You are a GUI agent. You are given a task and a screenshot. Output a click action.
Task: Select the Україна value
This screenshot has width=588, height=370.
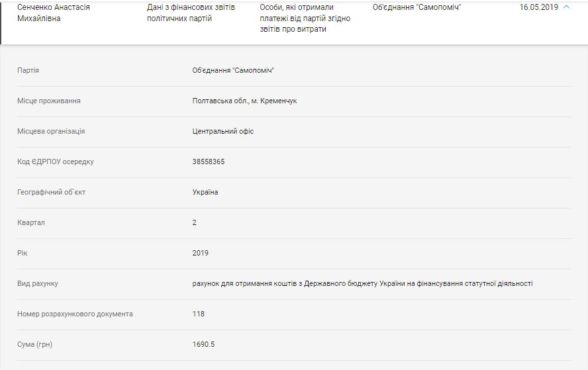click(x=205, y=192)
